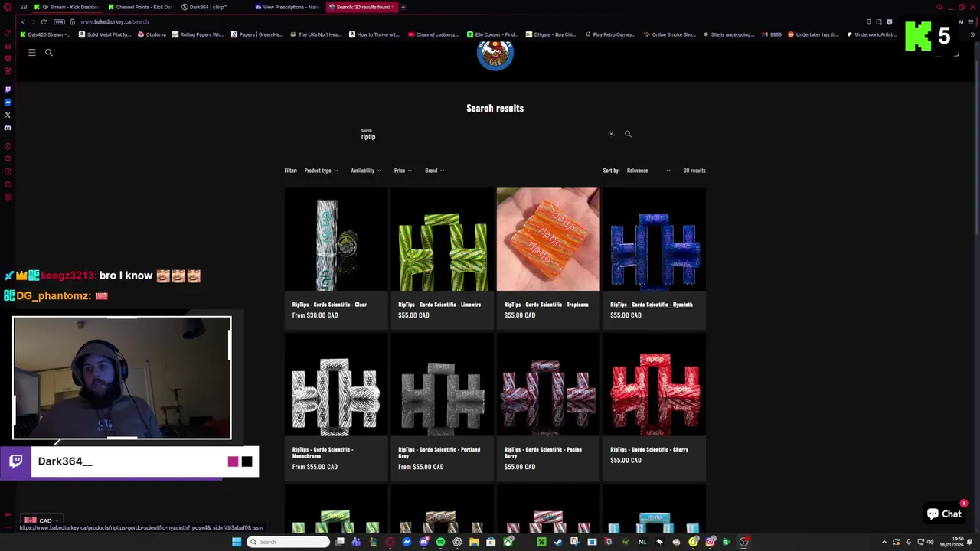This screenshot has width=980, height=551.
Task: Switch to Channel Points - Kick tab
Action: click(140, 7)
